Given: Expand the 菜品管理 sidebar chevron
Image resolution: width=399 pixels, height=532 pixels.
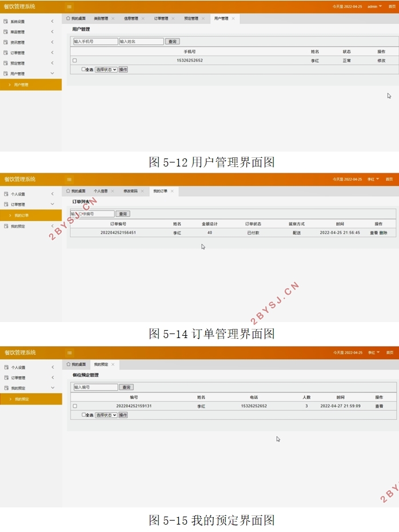Looking at the screenshot, I should coord(52,32).
